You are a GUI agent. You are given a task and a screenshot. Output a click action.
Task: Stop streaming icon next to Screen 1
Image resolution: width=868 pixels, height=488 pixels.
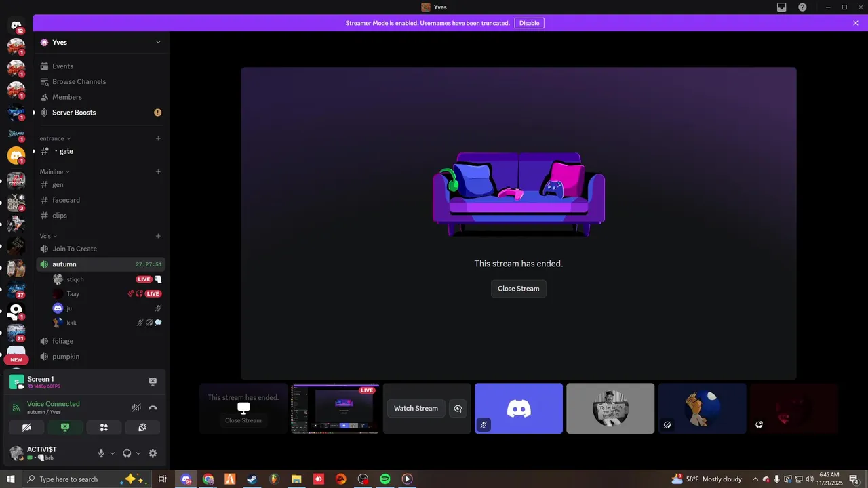pyautogui.click(x=153, y=382)
